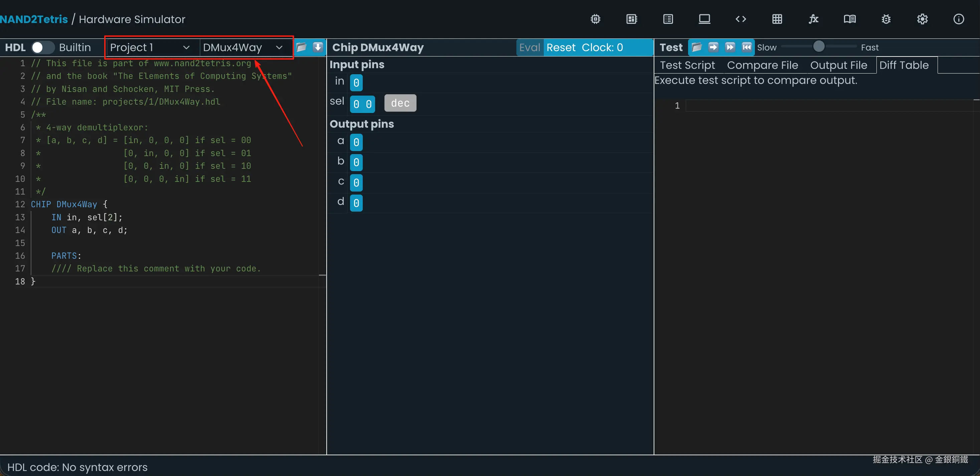Screen dimensions: 980x476
Task: Open the fx function icon in header
Action: pyautogui.click(x=813, y=19)
